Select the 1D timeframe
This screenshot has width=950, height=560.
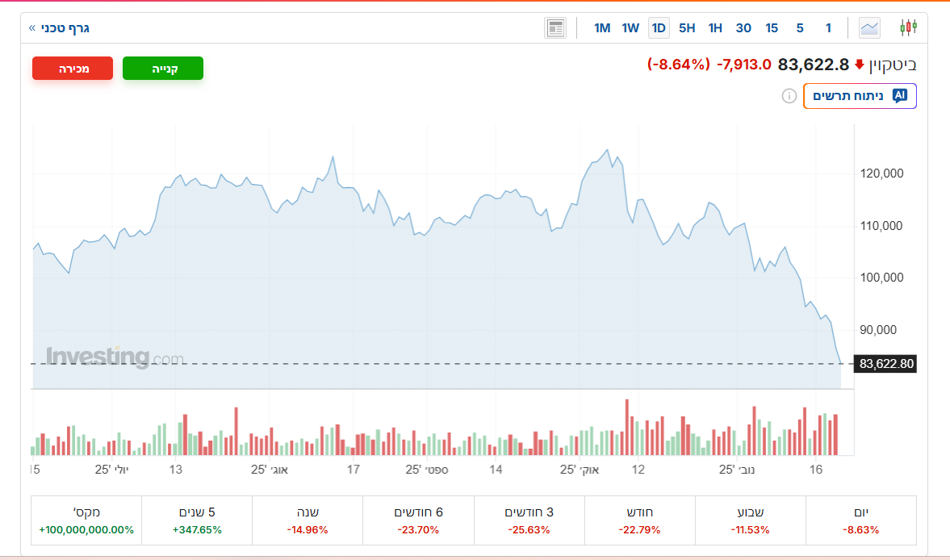point(659,28)
